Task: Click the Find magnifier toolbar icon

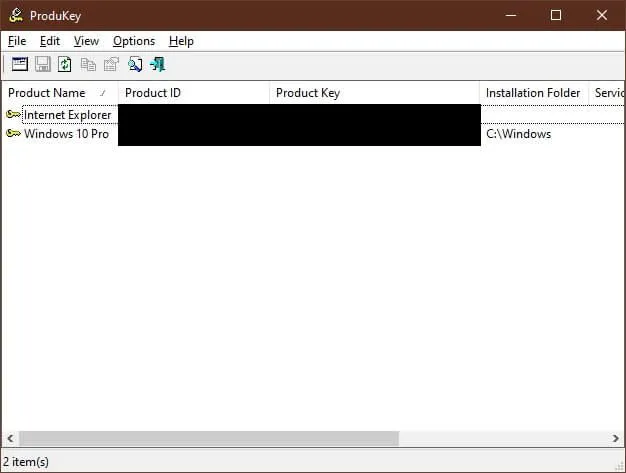Action: [x=135, y=64]
